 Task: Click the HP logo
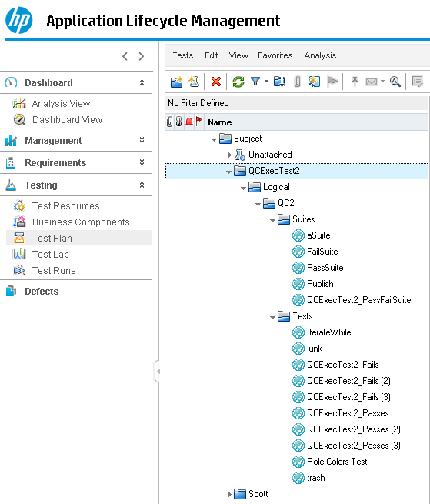coord(18,20)
